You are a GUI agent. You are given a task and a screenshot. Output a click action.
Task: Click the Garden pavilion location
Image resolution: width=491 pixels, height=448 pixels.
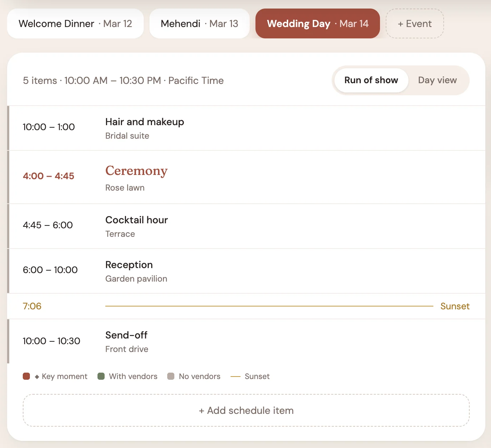coord(136,279)
